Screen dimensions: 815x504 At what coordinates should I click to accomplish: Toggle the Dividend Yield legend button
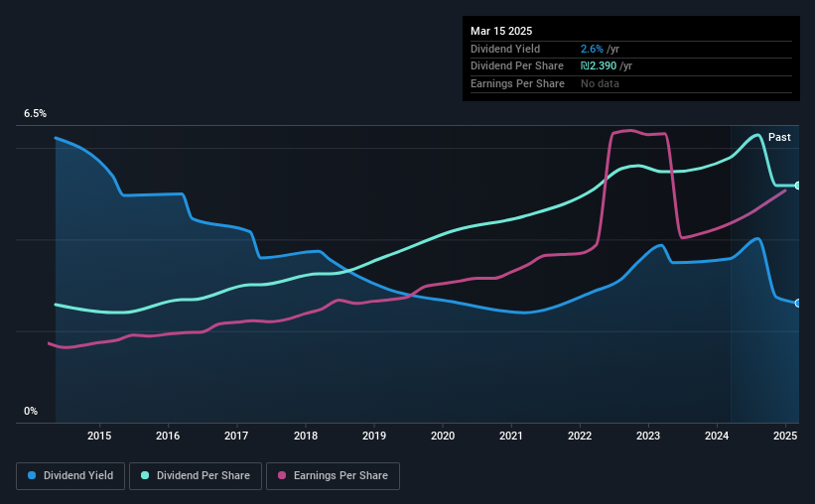(x=70, y=476)
